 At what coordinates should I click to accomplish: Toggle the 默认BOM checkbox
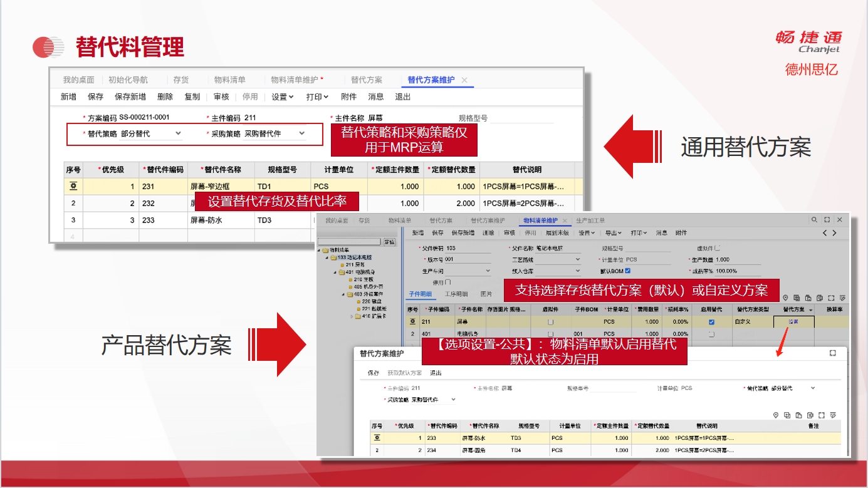pyautogui.click(x=627, y=271)
